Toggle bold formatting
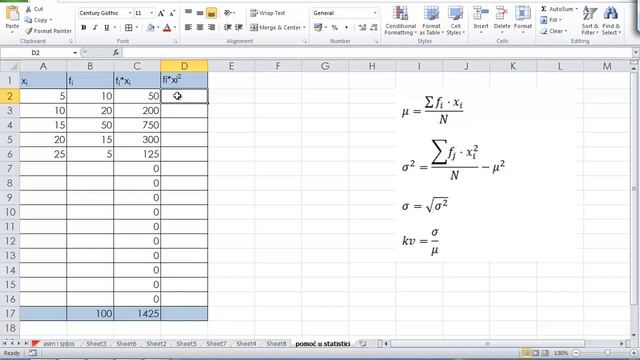The height and width of the screenshot is (360, 640). 84,27
